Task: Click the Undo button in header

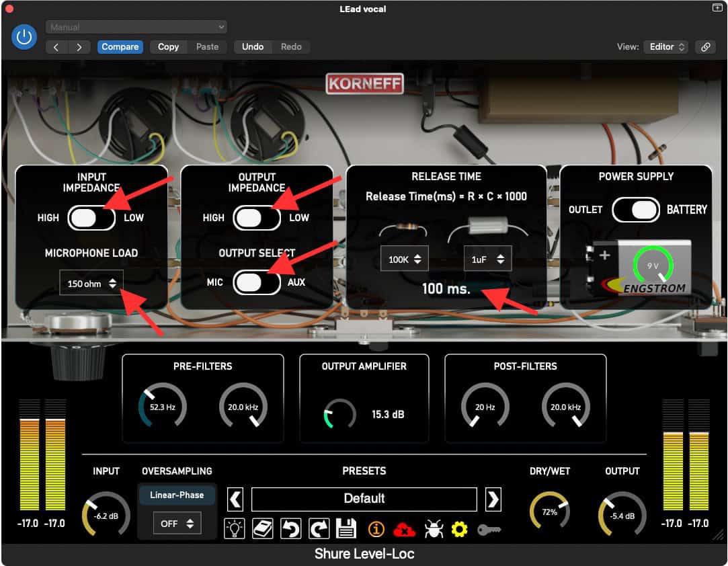Action: click(253, 47)
